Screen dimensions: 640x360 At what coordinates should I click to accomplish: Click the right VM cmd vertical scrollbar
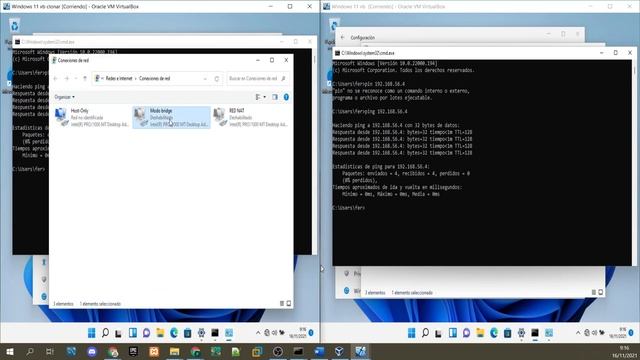[x=634, y=162]
